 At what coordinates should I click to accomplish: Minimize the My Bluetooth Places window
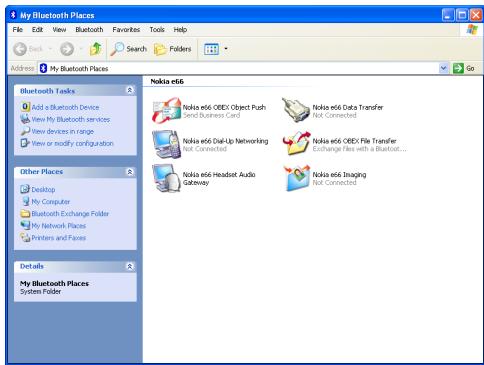pos(448,15)
